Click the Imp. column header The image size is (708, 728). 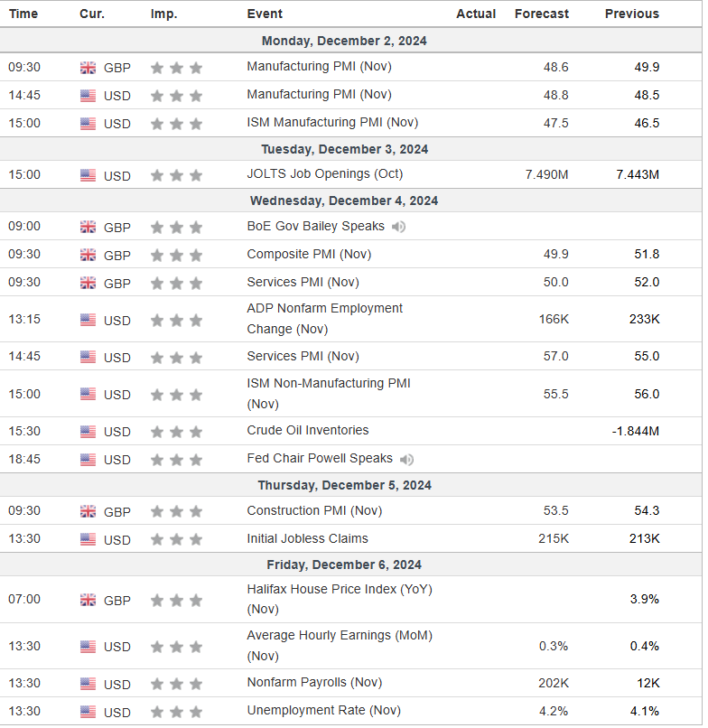(164, 14)
